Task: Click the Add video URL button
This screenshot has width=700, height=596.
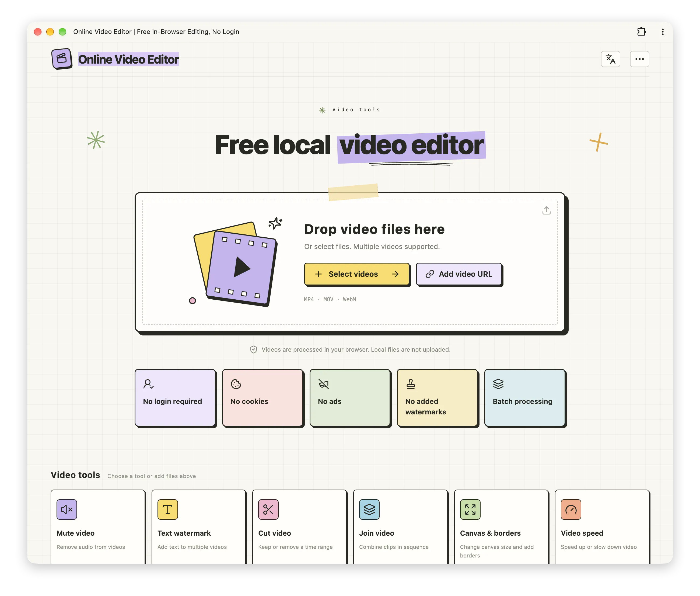Action: (x=459, y=274)
